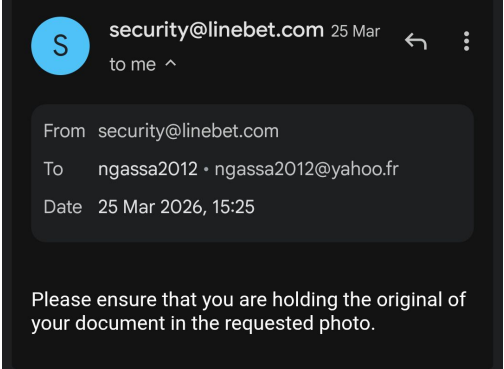Tap the text 'your document in the requested photo'
504x369 pixels.
coord(203,324)
